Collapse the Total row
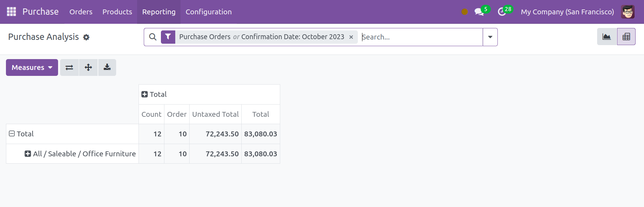 (x=21, y=134)
